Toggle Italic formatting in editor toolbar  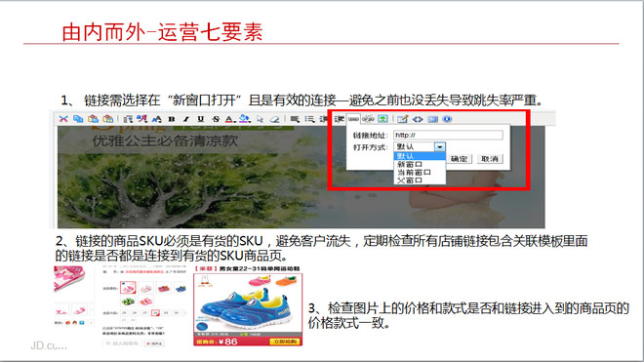point(186,119)
